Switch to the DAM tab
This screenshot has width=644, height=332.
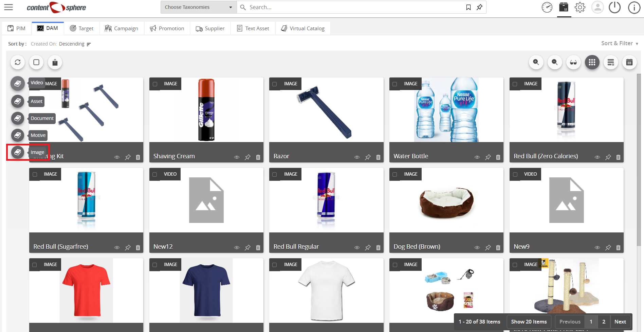(x=48, y=28)
